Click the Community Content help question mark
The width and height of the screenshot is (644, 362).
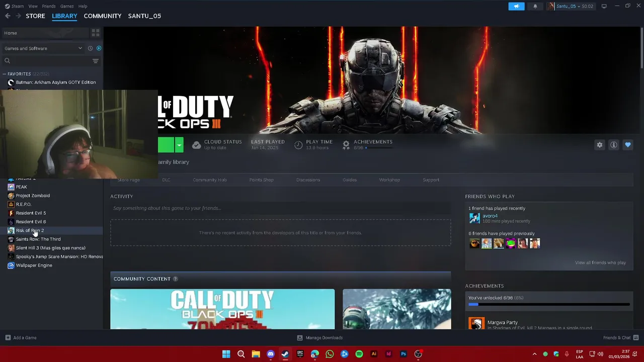click(x=175, y=279)
